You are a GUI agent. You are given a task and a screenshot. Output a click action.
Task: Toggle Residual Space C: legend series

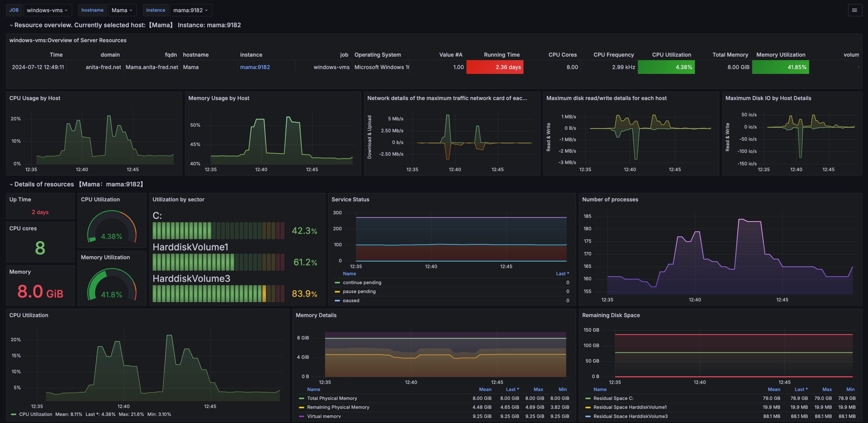pos(613,398)
